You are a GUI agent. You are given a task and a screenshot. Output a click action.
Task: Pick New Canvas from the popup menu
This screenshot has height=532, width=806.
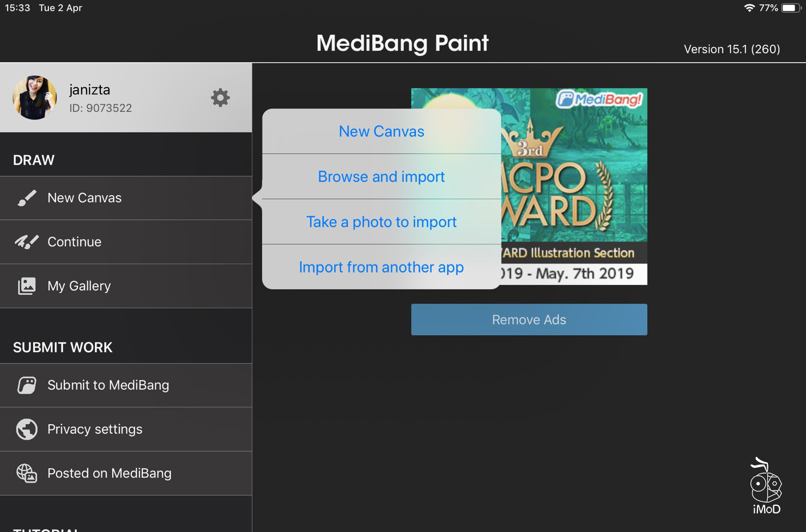point(381,131)
